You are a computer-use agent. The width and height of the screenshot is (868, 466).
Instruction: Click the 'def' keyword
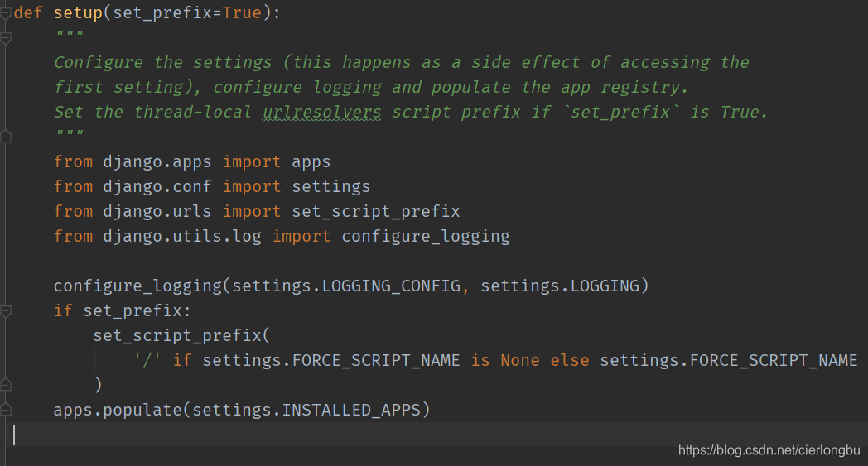click(x=27, y=12)
